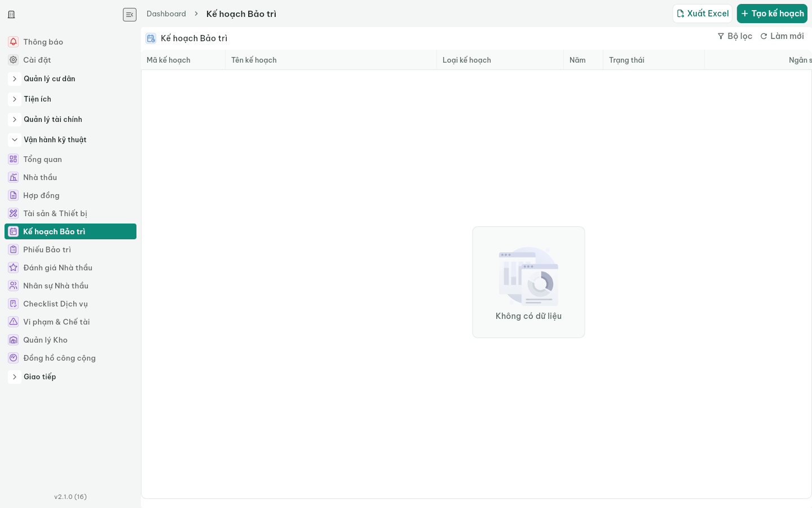
Task: Click Xuất Excel button
Action: pos(703,14)
